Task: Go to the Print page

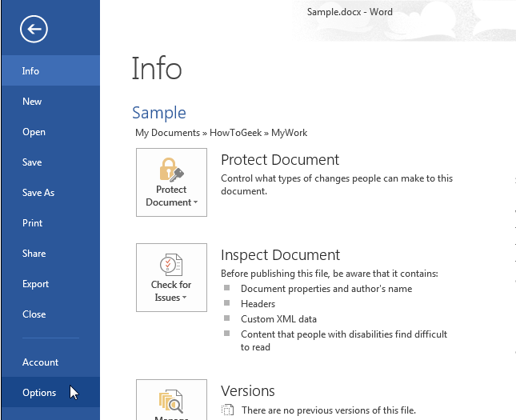Action: tap(33, 223)
